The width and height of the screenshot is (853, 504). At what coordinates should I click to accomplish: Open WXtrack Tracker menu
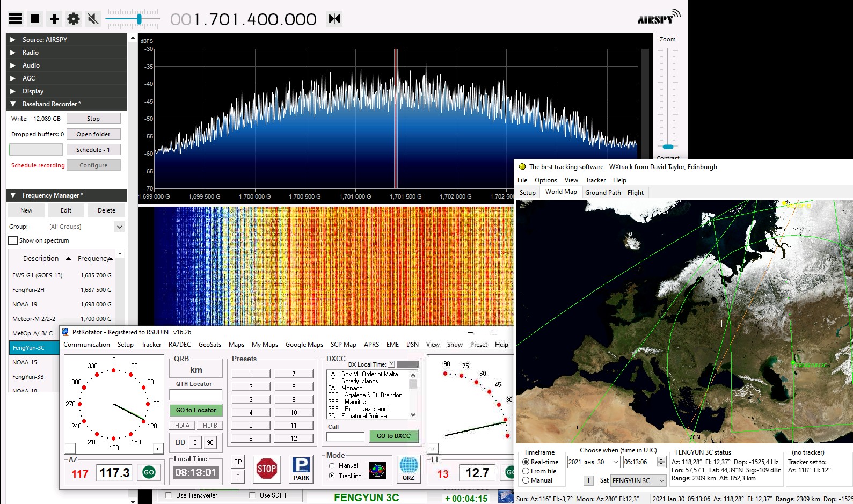(x=595, y=180)
